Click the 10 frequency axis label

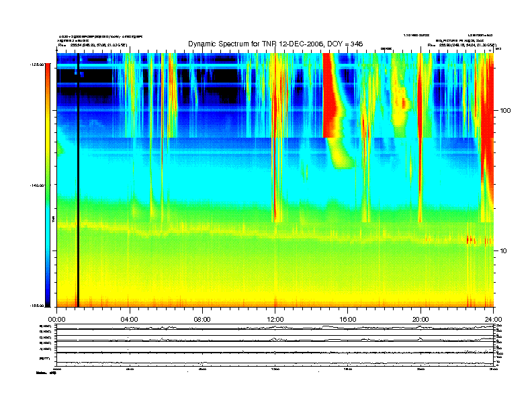[504, 251]
